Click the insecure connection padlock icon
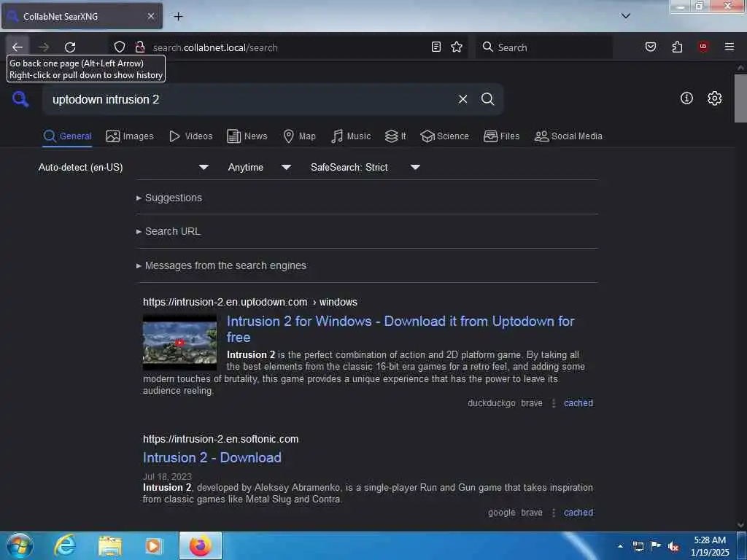 (139, 47)
